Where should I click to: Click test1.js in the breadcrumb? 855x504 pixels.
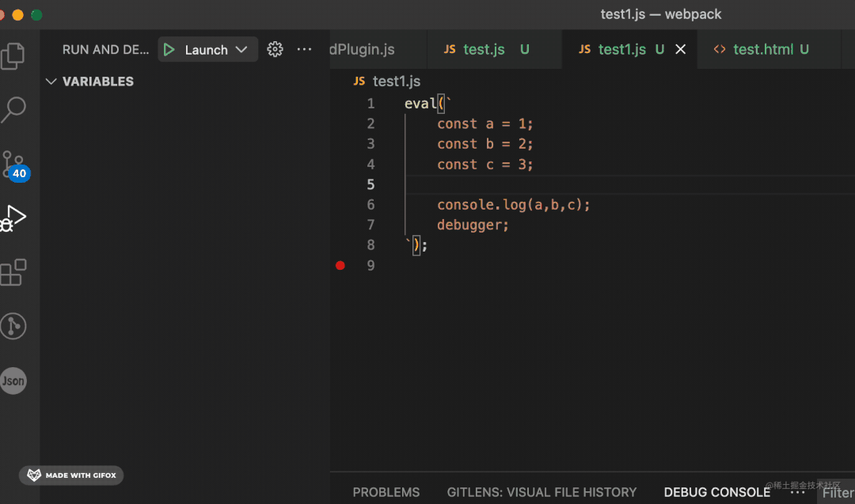tap(397, 81)
